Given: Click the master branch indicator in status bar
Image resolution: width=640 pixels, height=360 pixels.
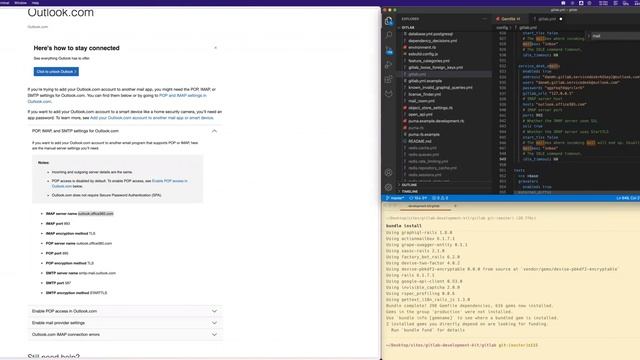Looking at the screenshot, I should pos(395,198).
